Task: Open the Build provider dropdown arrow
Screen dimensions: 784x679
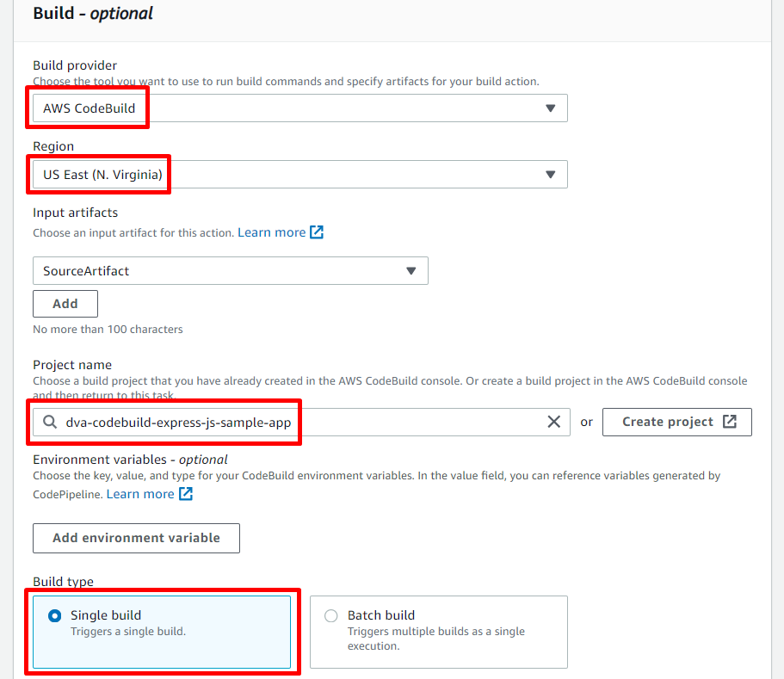Action: (x=550, y=108)
